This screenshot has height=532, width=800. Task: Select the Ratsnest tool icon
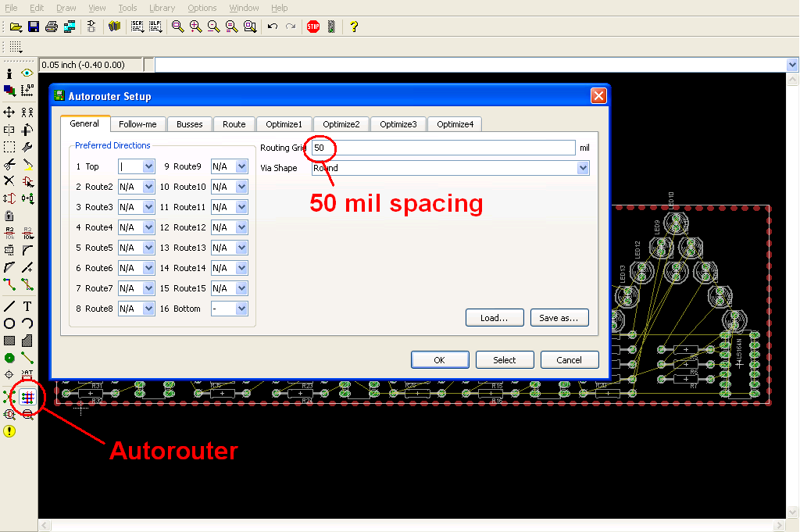click(8, 397)
